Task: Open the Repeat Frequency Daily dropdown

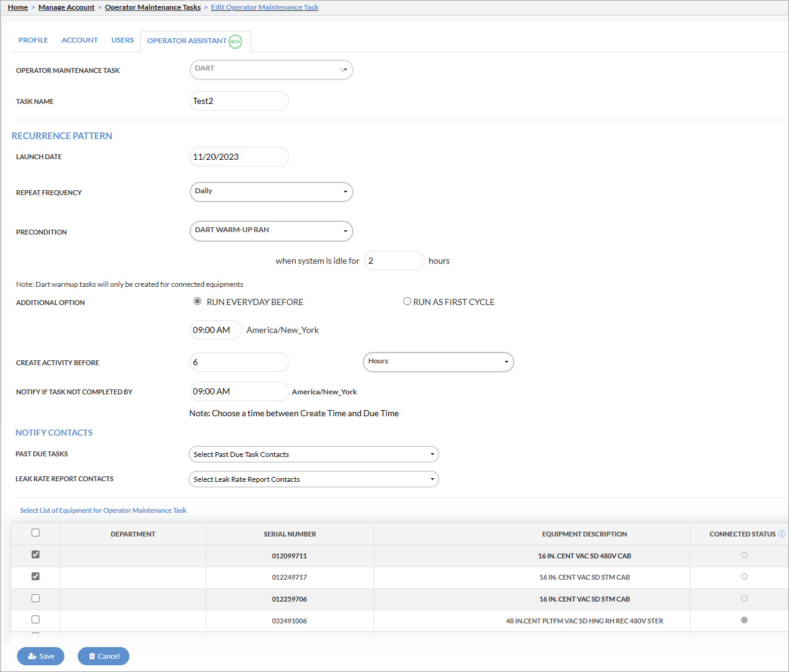Action: pos(272,192)
